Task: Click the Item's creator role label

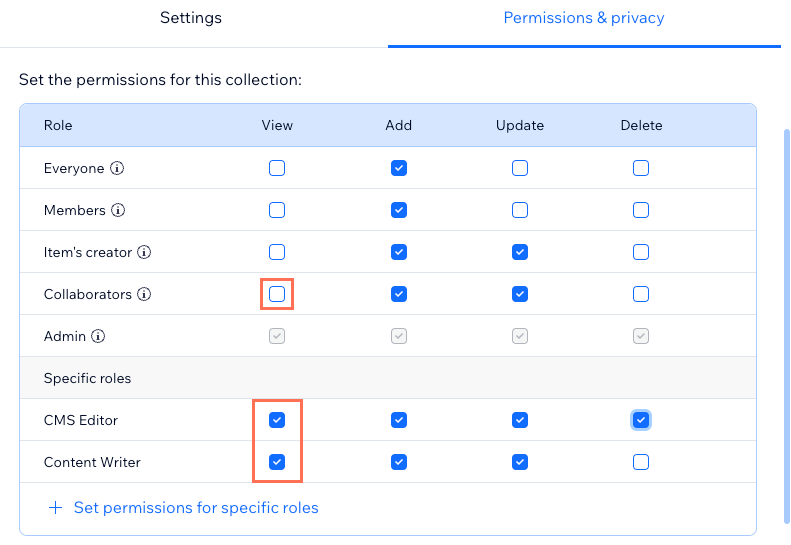Action: [88, 252]
